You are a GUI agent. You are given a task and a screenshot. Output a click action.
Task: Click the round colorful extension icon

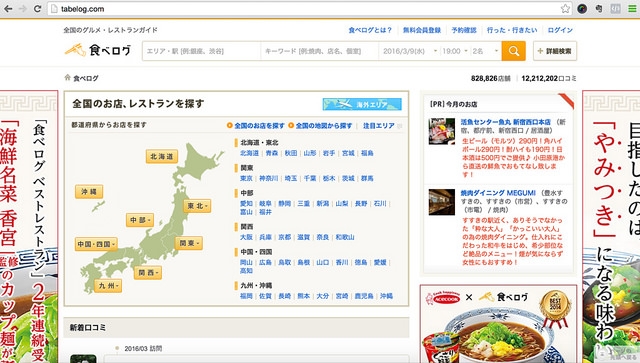pyautogui.click(x=582, y=9)
